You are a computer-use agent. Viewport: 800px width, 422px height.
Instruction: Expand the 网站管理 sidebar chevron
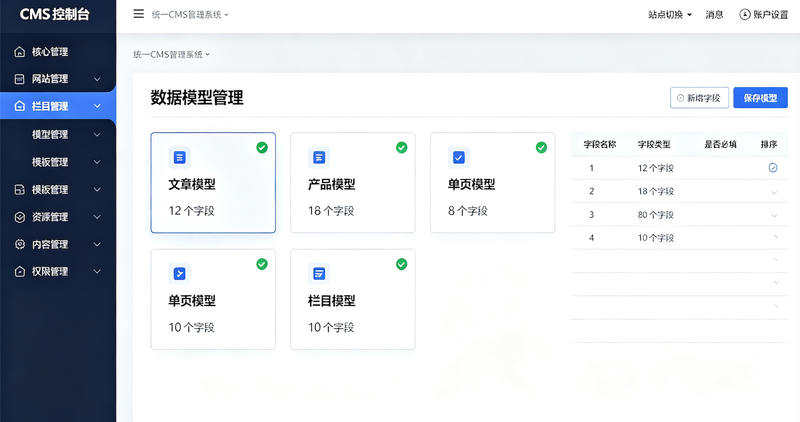pos(97,79)
